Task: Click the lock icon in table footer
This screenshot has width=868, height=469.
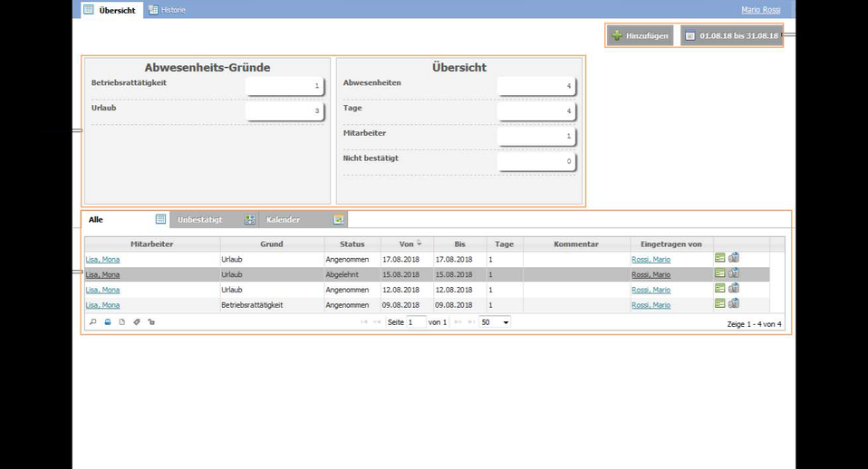Action: (x=151, y=322)
